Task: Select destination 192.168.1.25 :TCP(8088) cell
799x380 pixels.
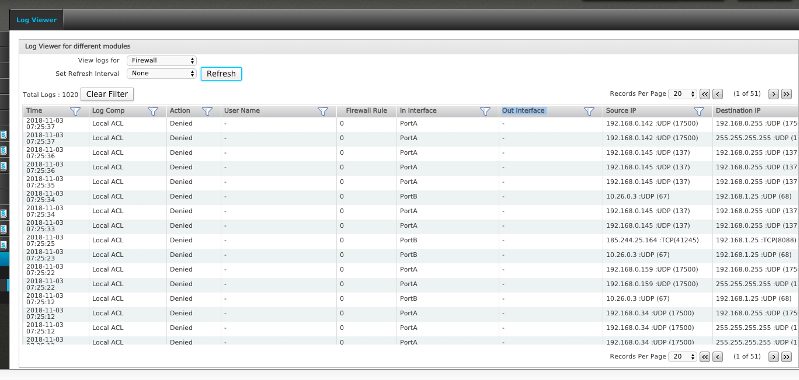Action: click(x=757, y=240)
